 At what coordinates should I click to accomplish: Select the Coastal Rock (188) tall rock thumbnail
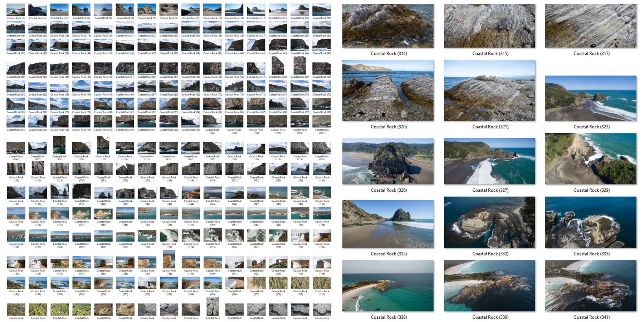(169, 260)
